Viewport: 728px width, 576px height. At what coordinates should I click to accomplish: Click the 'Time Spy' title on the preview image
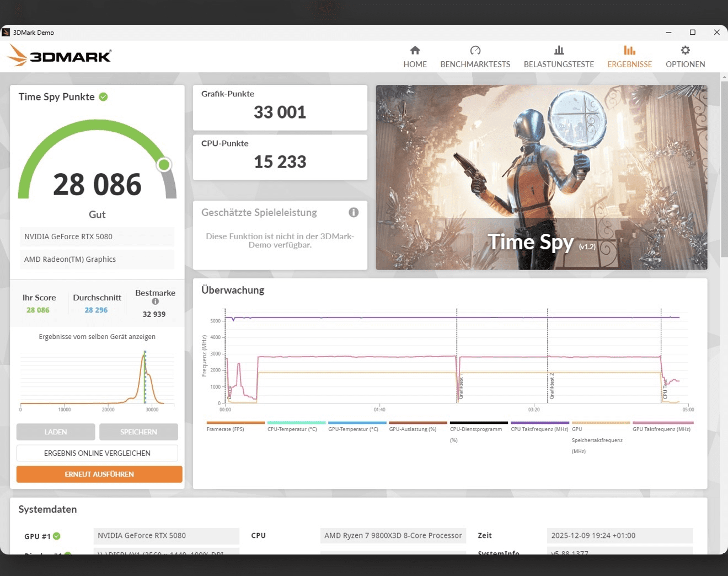click(531, 242)
